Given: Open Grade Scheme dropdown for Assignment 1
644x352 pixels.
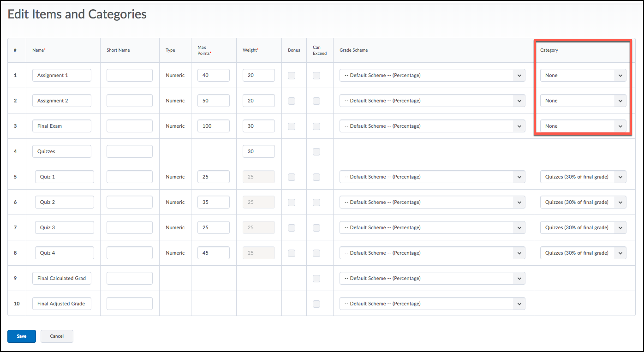Looking at the screenshot, I should click(432, 75).
